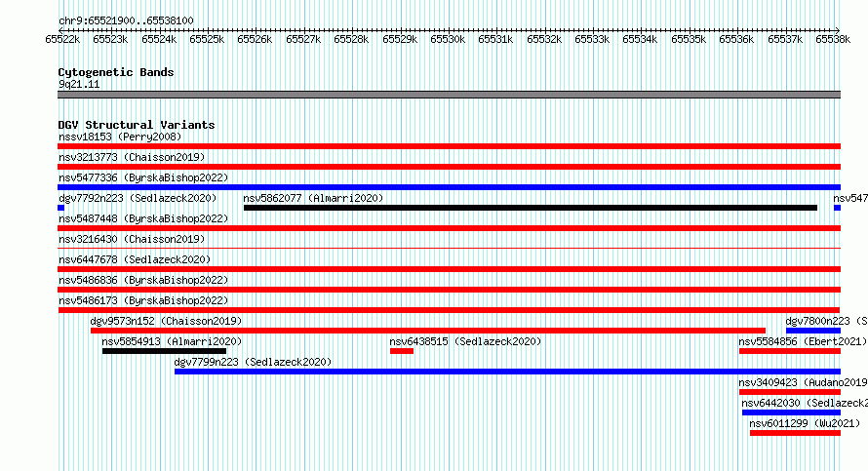Open nsv5584856 (Ebert2021) label
868x471 pixels.
point(803,341)
